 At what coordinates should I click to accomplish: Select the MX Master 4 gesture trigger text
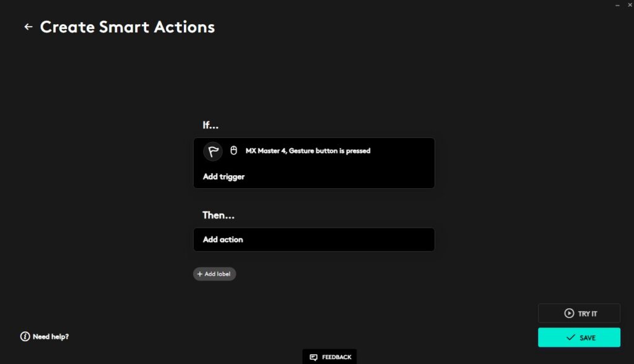pos(308,150)
